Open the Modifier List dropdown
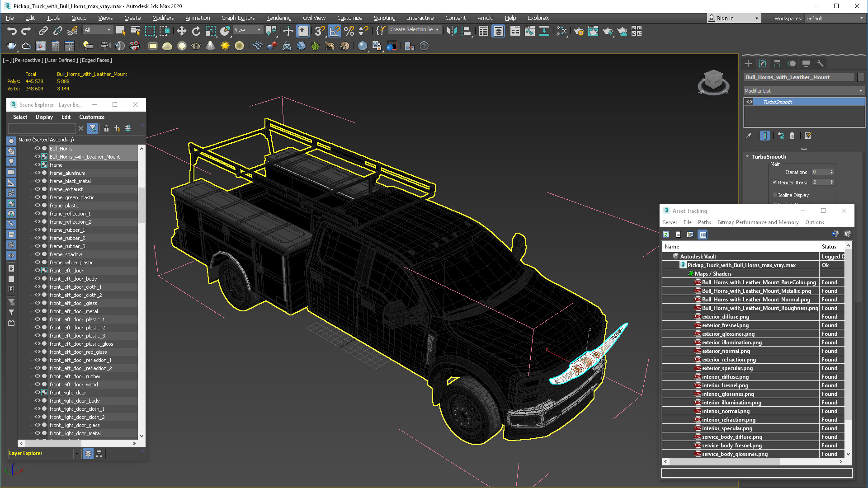The height and width of the screenshot is (488, 868). (x=804, y=91)
